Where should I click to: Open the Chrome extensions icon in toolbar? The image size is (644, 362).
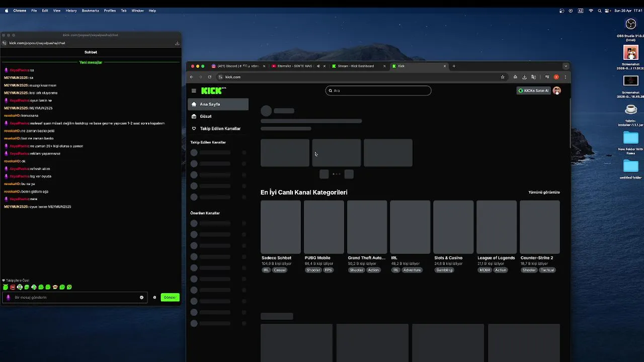515,77
